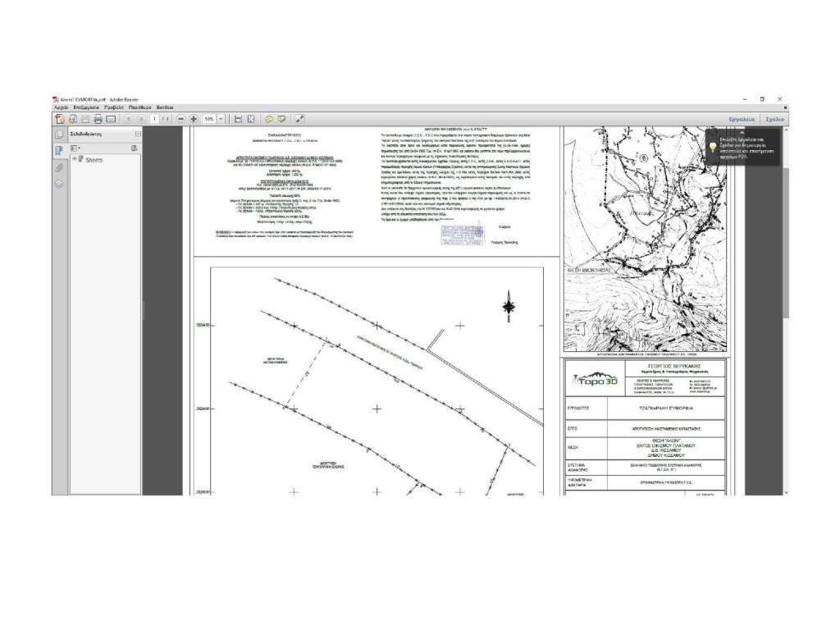
Task: Zoom in using the plus button
Action: [194, 119]
